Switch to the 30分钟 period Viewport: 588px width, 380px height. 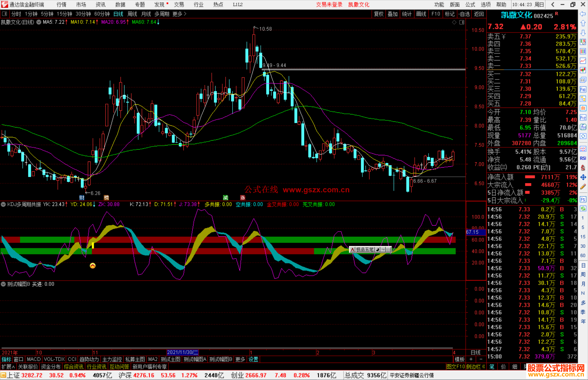pos(83,14)
